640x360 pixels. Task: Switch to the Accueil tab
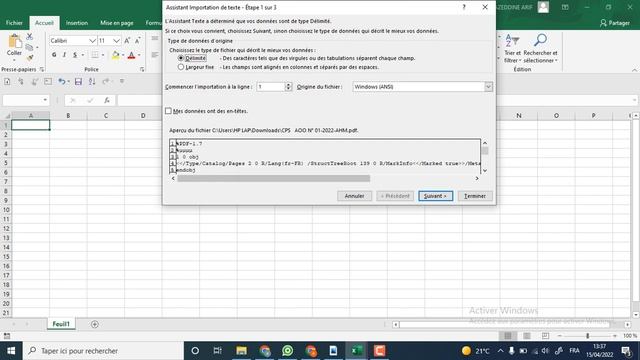point(44,23)
